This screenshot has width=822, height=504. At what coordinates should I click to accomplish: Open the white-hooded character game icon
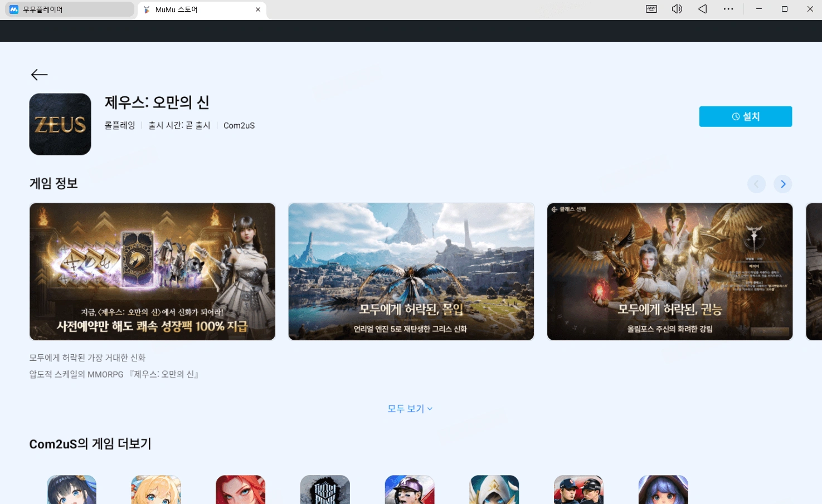(494, 490)
